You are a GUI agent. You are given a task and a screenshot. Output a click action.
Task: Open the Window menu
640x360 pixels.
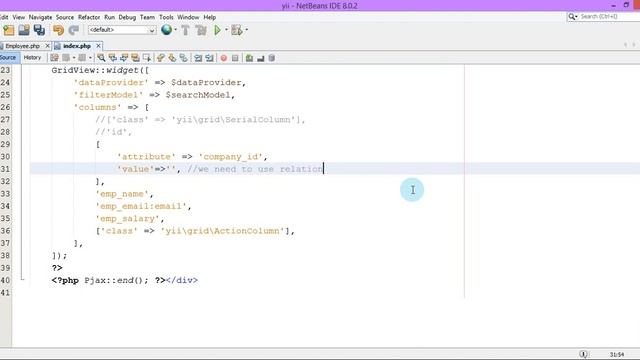click(x=188, y=17)
